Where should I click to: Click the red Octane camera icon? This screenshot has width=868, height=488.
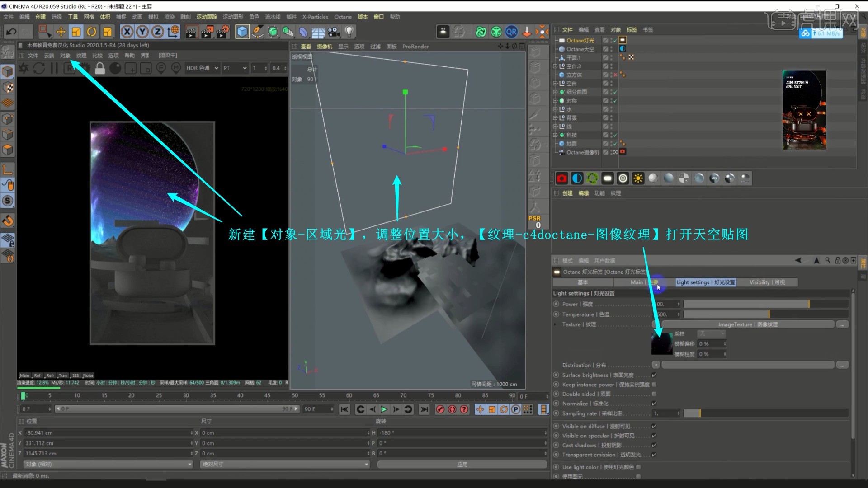coord(561,178)
